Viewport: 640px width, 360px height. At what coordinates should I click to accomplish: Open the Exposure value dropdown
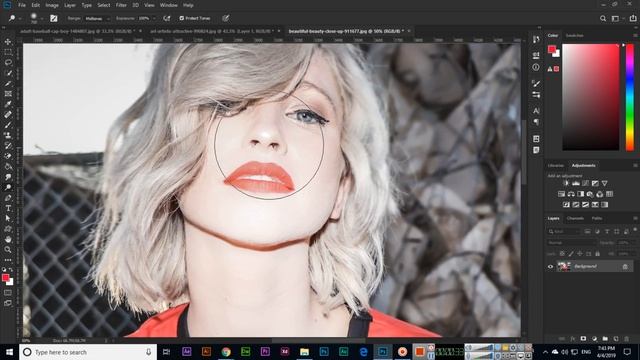[x=154, y=18]
